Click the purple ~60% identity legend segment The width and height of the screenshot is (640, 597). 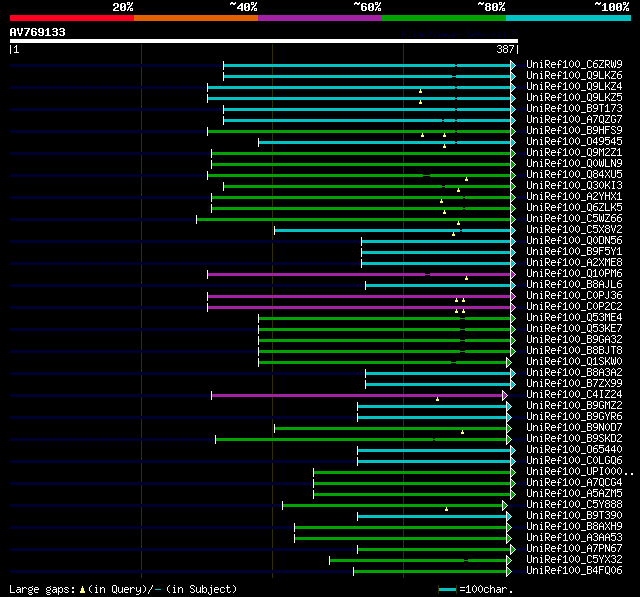(320, 18)
